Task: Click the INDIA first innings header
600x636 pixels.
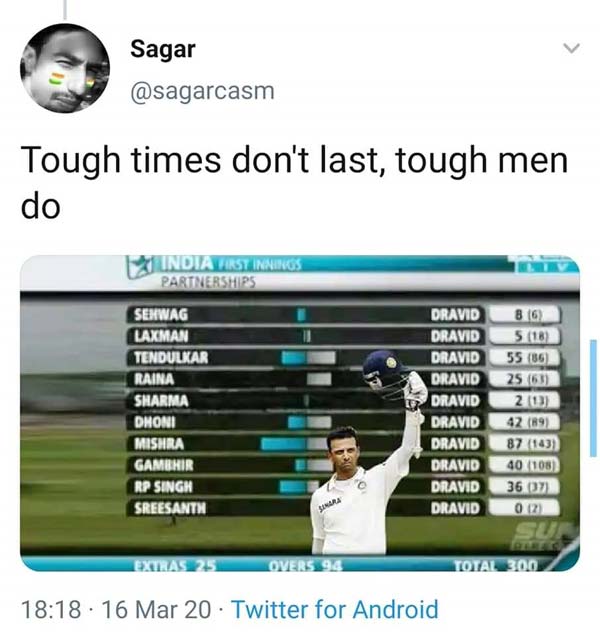Action: (x=231, y=264)
